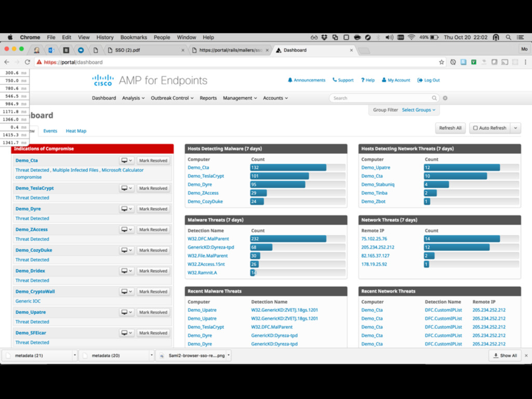
Task: Switch to the Heat Map tab
Action: (76, 131)
